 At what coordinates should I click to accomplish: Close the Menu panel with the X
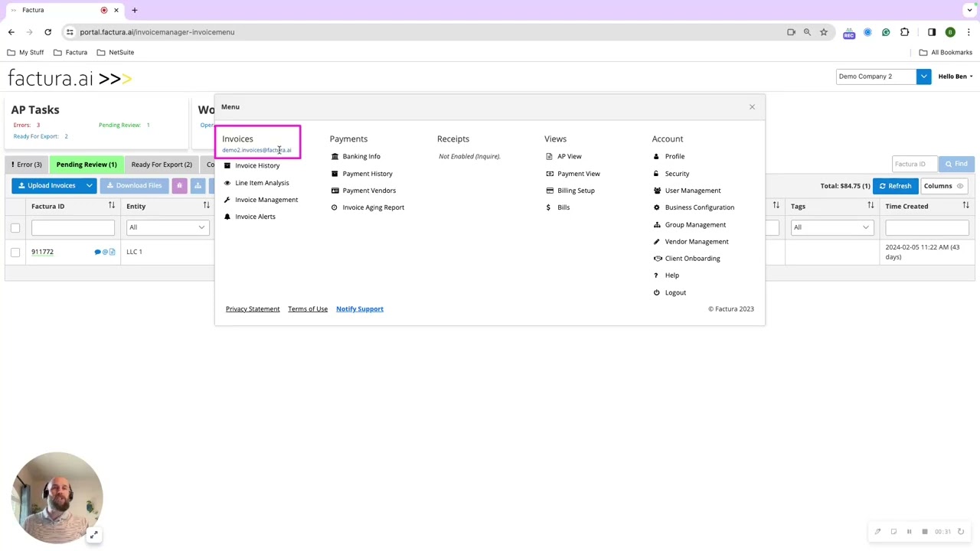[752, 107]
